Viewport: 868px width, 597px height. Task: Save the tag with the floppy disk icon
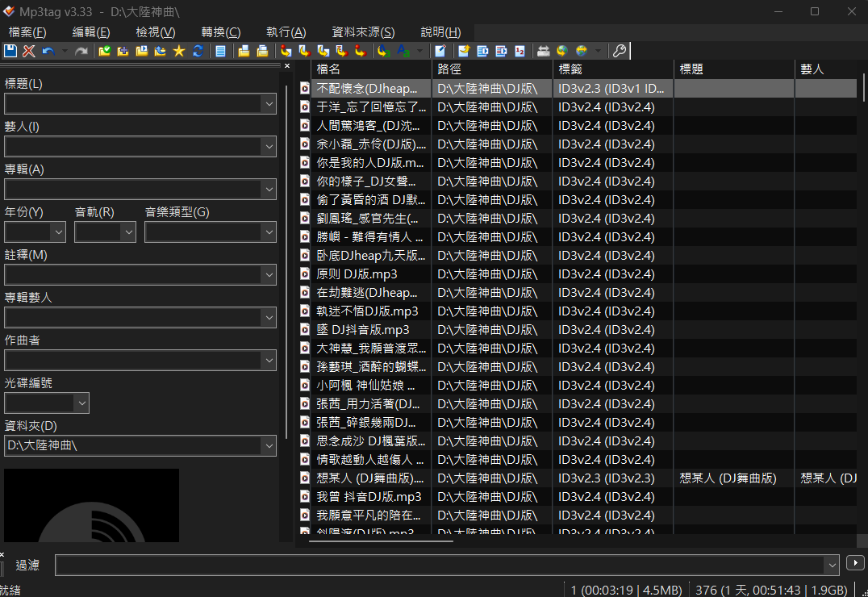[x=11, y=50]
